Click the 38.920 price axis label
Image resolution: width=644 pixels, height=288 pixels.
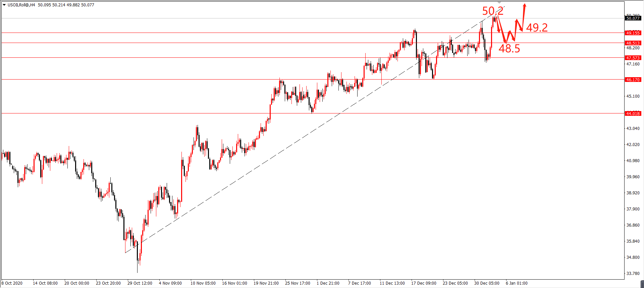pos(633,193)
